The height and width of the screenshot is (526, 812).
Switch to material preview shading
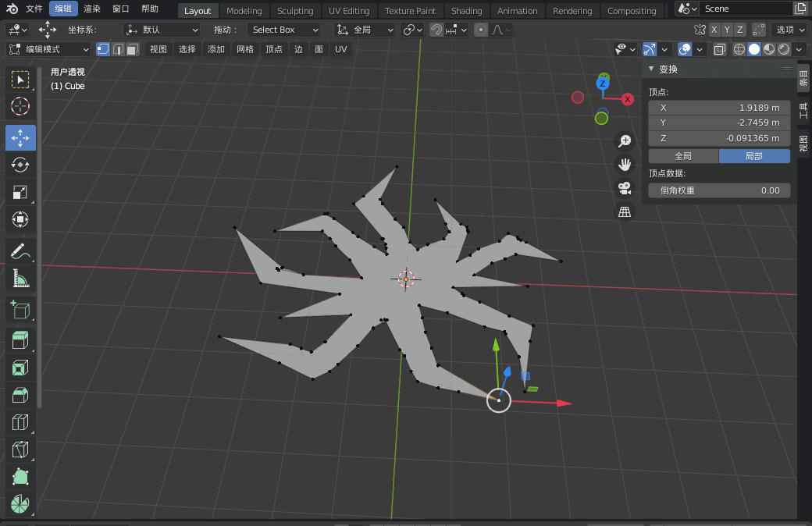769,49
